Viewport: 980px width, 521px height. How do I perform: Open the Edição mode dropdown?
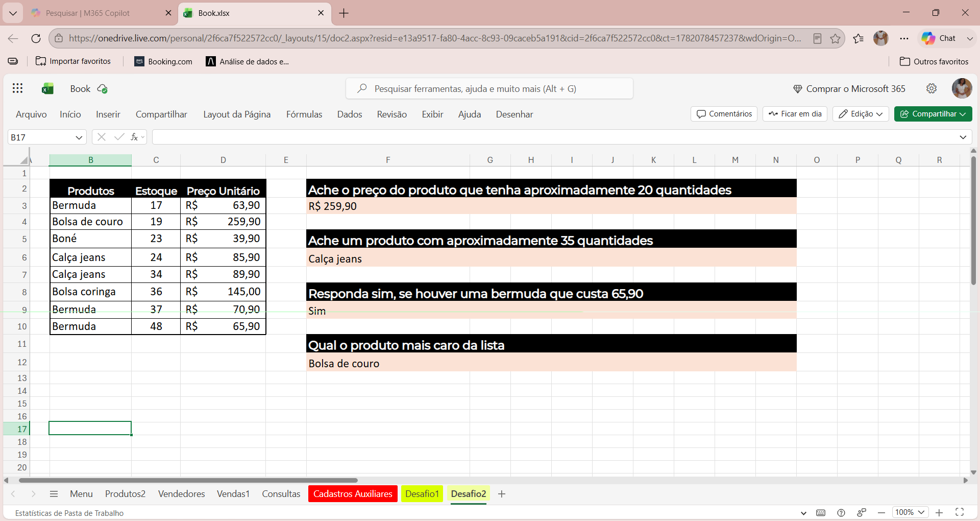[x=861, y=114]
